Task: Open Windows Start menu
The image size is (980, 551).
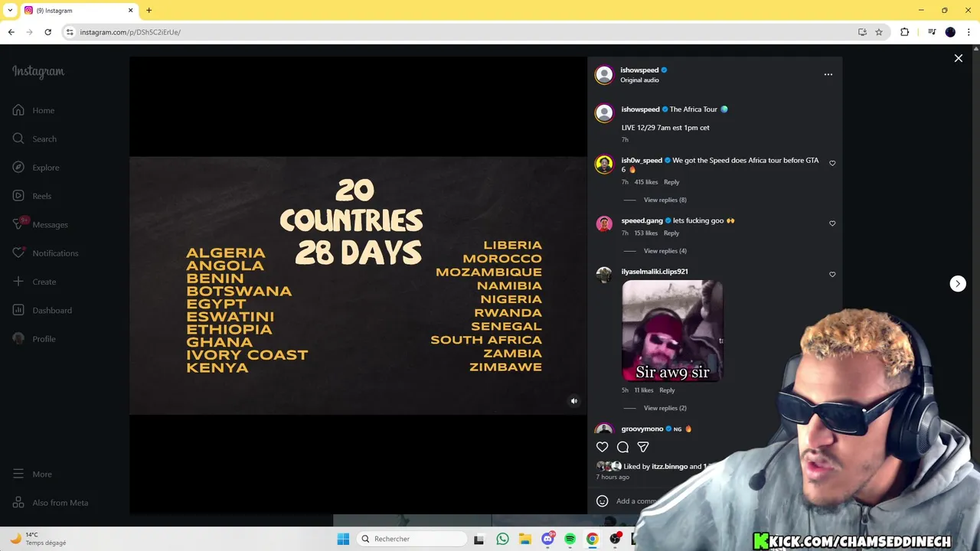Action: [343, 539]
